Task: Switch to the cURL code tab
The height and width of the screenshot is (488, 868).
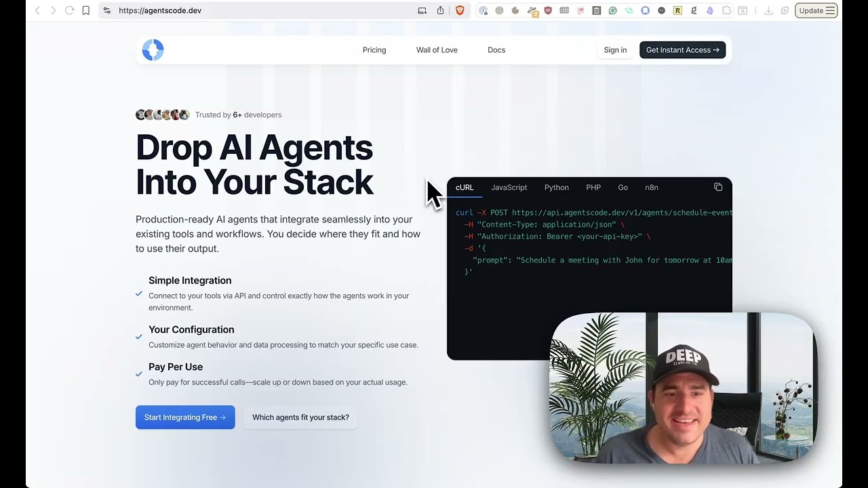Action: click(465, 187)
